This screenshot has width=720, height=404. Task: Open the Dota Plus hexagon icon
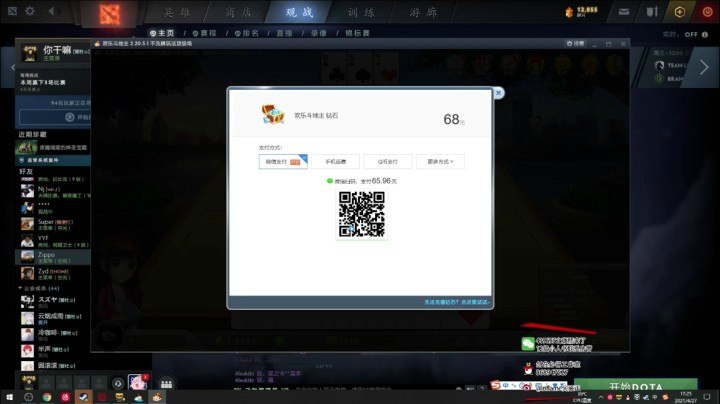point(680,12)
